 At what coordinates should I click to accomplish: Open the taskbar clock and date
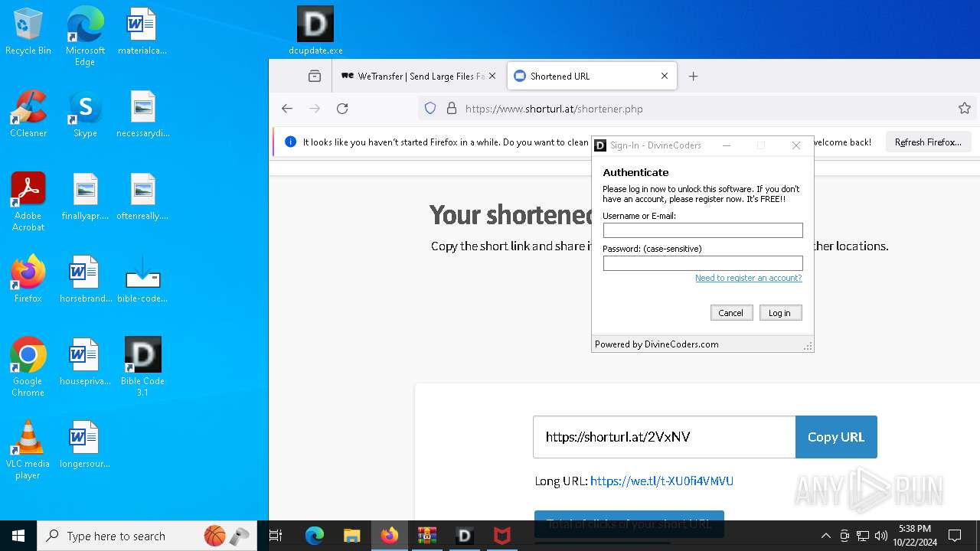coord(915,536)
